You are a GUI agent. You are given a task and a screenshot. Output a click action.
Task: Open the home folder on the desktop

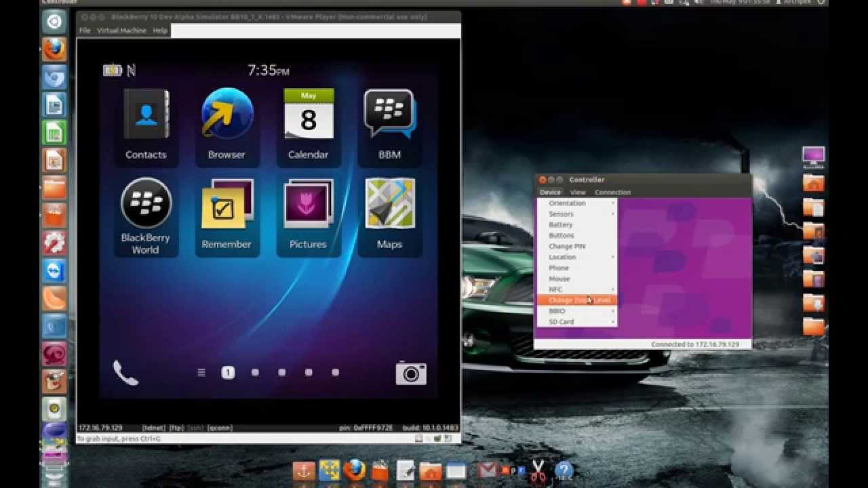[x=813, y=183]
